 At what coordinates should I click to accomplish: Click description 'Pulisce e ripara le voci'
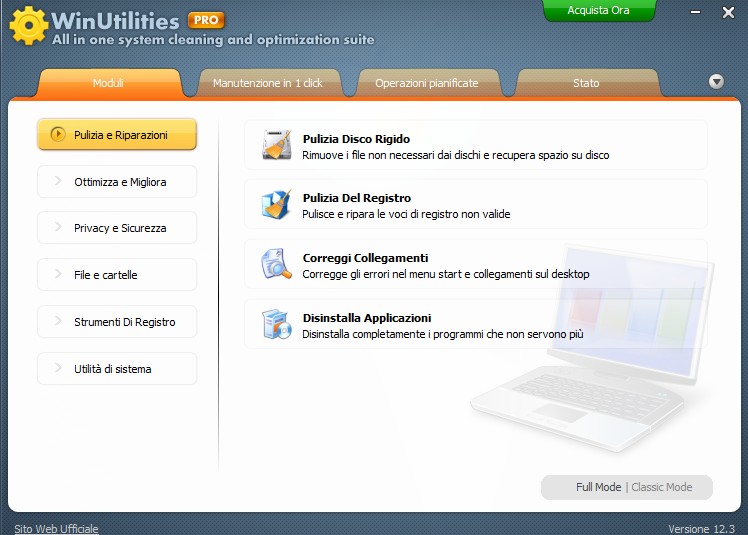coord(406,214)
